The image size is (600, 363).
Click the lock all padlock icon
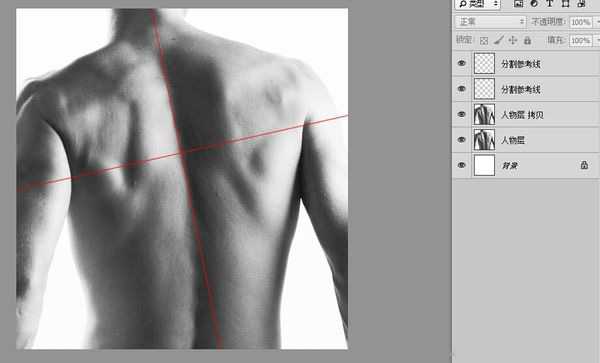pyautogui.click(x=527, y=40)
